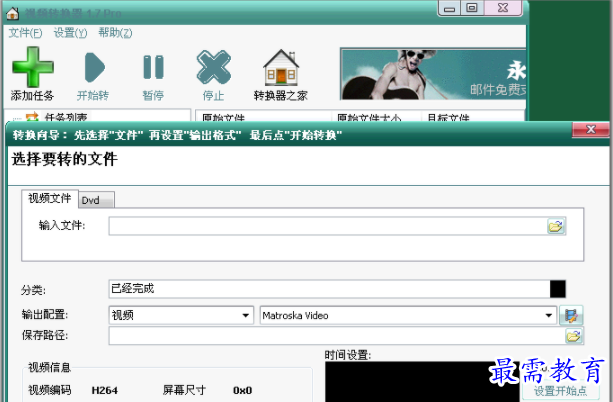Browse for input file using folder icon
The image size is (613, 402).
pos(556,226)
